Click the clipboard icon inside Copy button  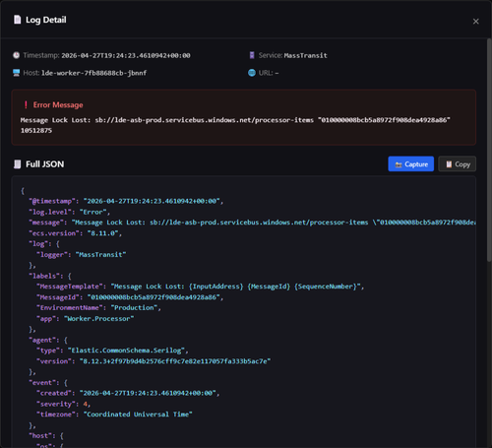coord(449,164)
